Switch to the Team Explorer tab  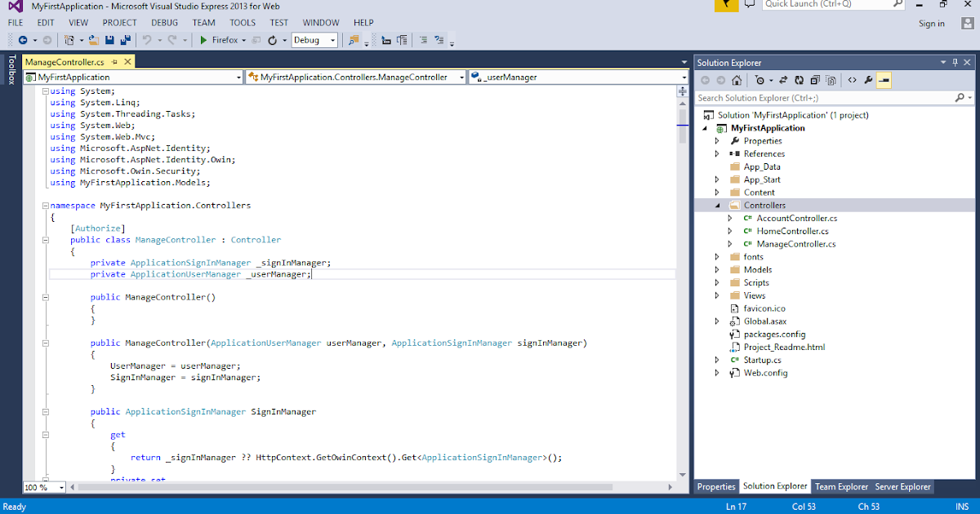click(841, 486)
